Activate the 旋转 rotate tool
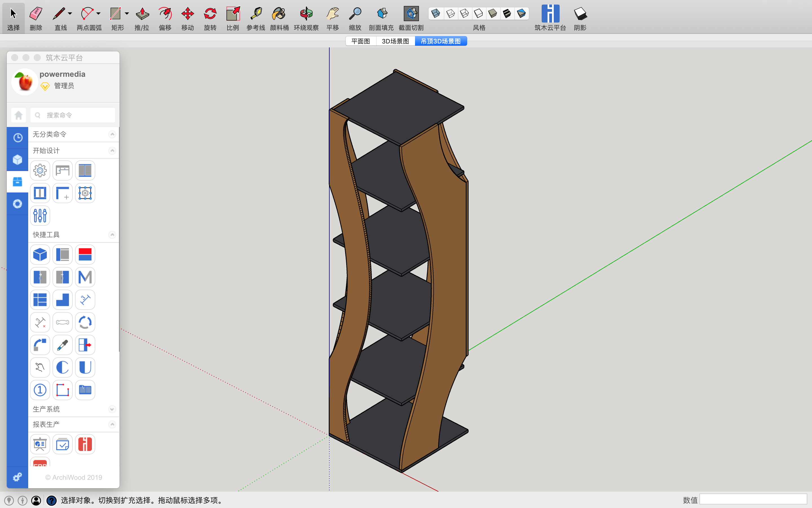Image resolution: width=812 pixels, height=508 pixels. (210, 18)
